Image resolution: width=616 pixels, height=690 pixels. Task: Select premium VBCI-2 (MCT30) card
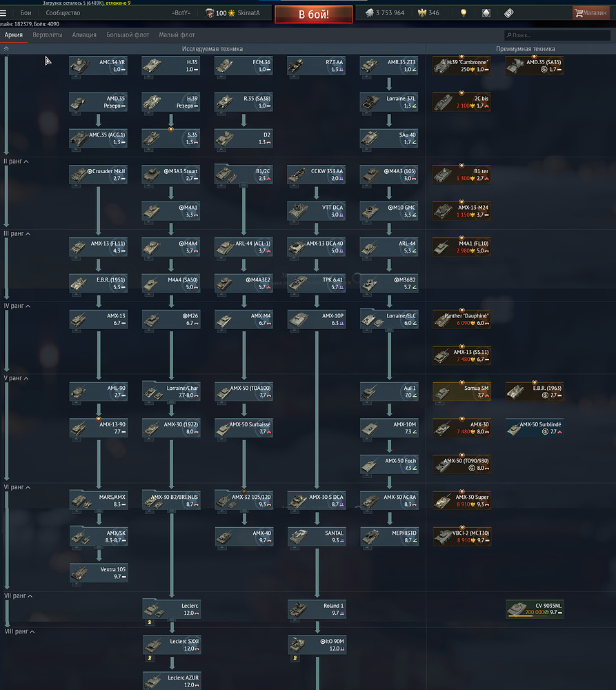[x=461, y=536]
